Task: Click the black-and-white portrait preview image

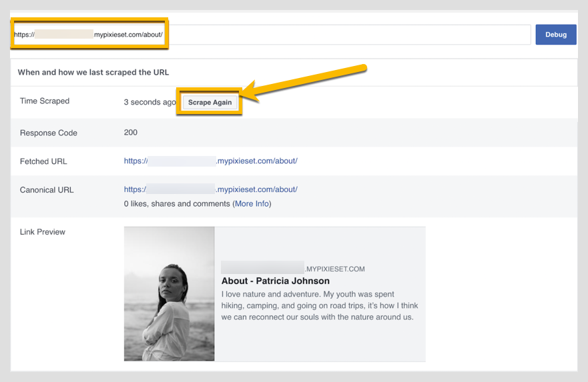Action: pos(169,294)
